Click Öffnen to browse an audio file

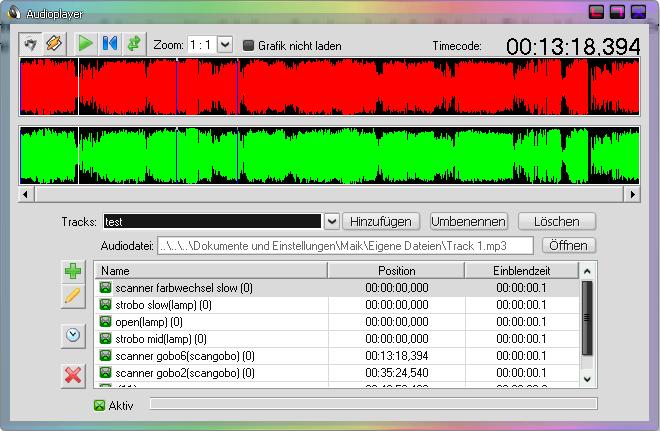click(x=568, y=245)
